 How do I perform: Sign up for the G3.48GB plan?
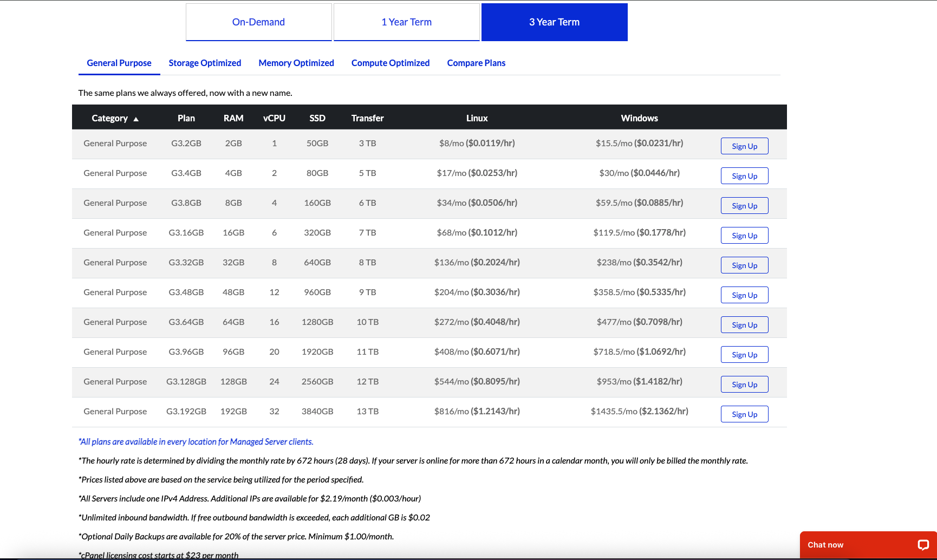[x=744, y=295]
